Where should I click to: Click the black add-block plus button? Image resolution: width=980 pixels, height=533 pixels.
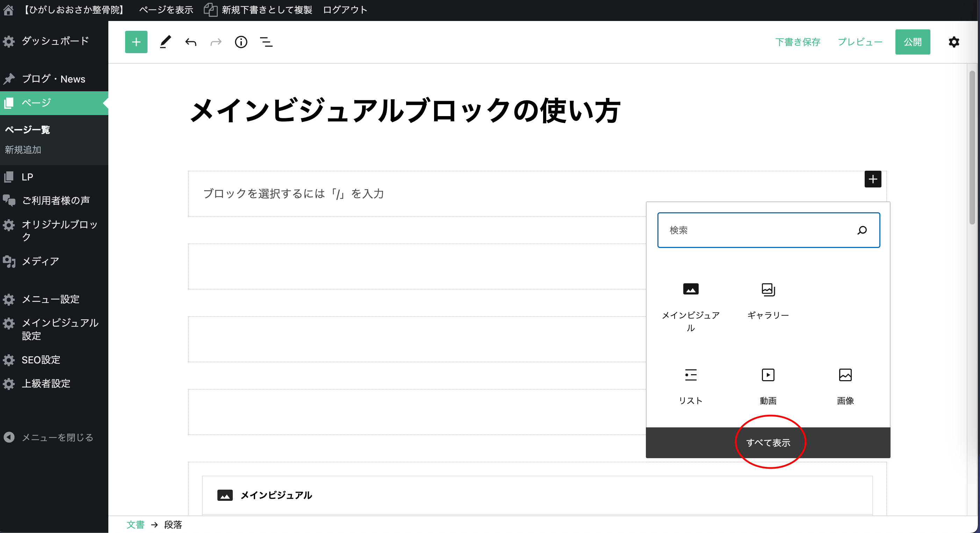[x=873, y=179]
